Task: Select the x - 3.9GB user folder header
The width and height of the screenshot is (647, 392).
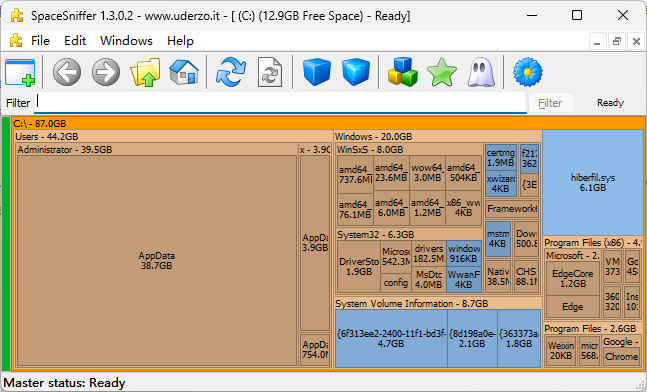Action: coord(315,149)
